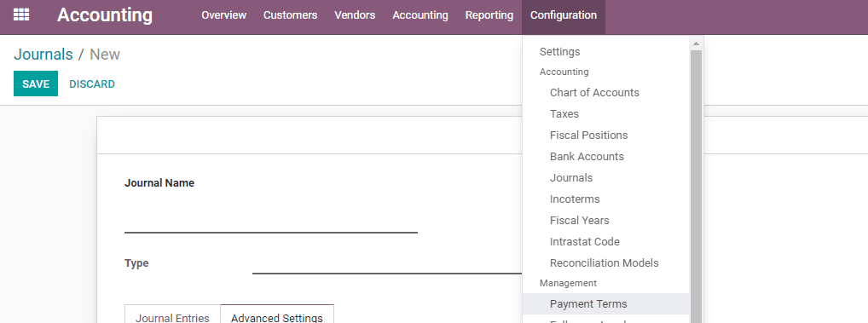868x323 pixels.
Task: Save the new journal
Action: (x=36, y=84)
